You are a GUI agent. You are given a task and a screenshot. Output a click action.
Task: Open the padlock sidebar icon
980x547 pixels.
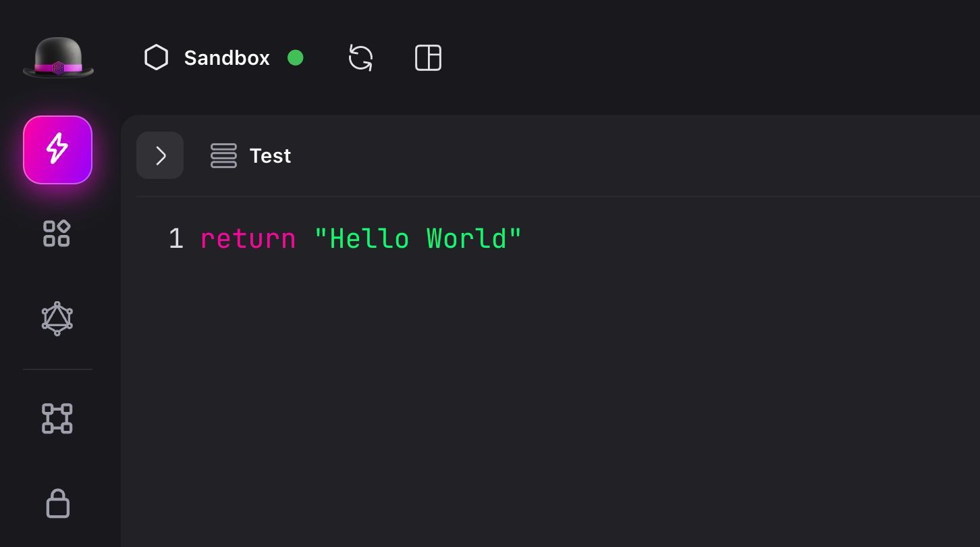(57, 504)
